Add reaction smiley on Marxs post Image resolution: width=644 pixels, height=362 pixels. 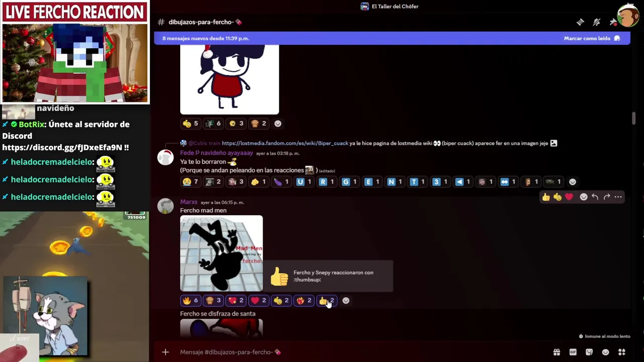coord(346,301)
